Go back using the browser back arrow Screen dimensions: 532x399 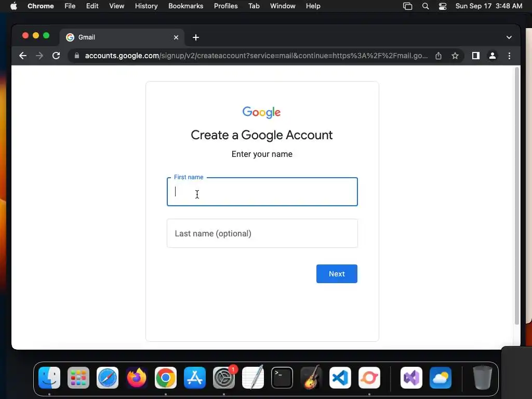[23, 56]
